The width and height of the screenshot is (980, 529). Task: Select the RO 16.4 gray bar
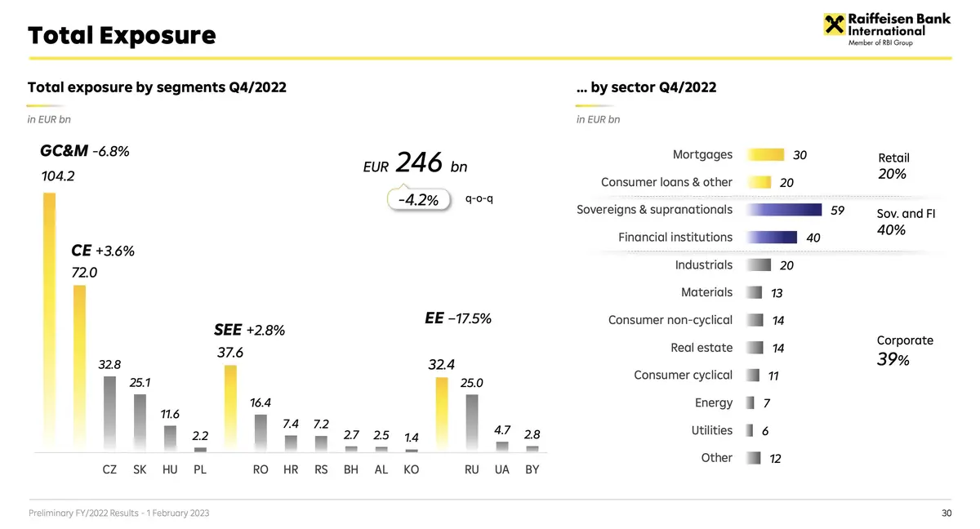[261, 433]
